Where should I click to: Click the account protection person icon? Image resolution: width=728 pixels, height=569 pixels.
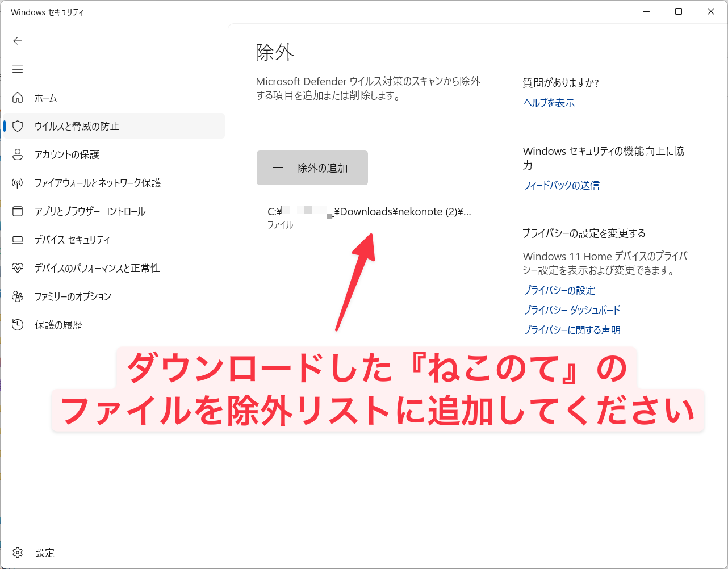click(x=18, y=154)
